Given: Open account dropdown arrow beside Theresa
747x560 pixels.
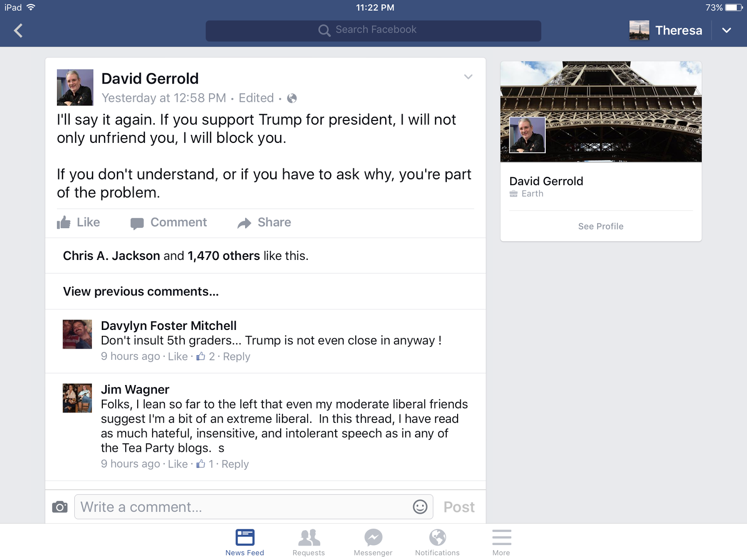Looking at the screenshot, I should (726, 30).
